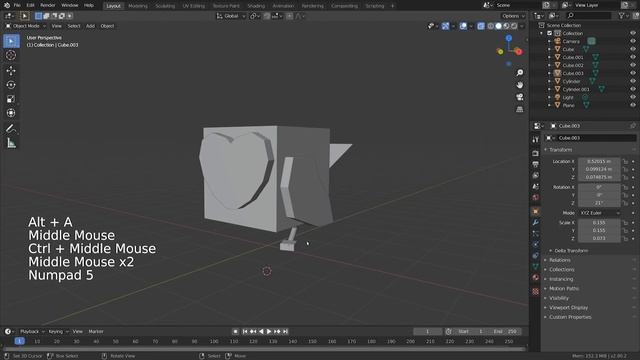The width and height of the screenshot is (640, 360).
Task: Open the File menu
Action: tap(17, 5)
